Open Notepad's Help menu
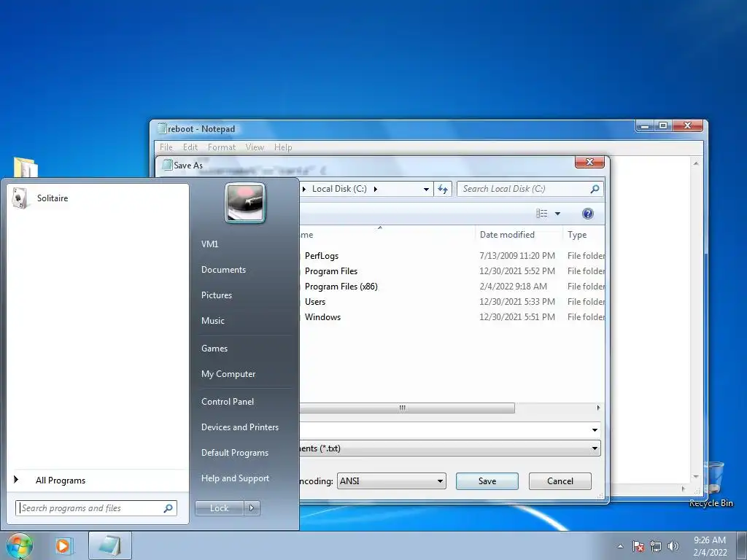 [x=283, y=147]
